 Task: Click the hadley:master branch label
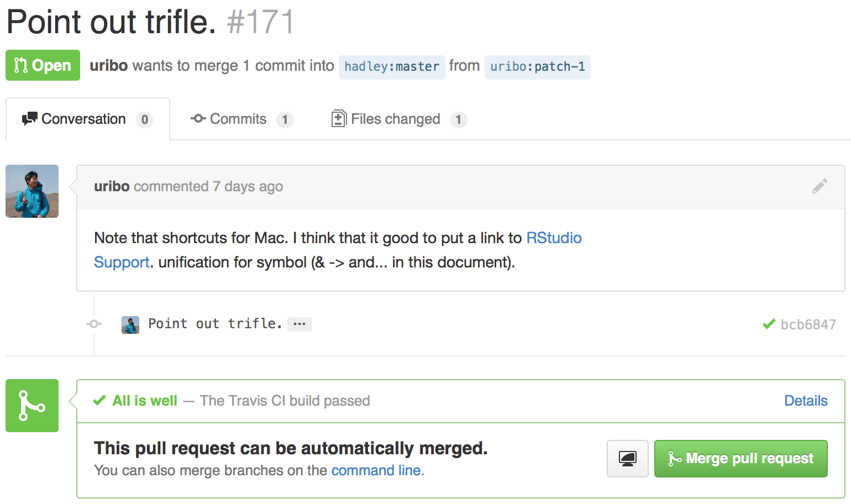tap(392, 67)
